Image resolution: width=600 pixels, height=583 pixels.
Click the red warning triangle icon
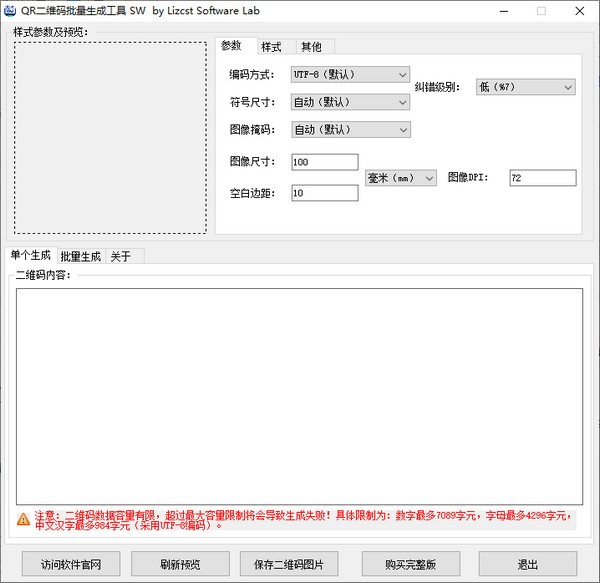coord(23,520)
